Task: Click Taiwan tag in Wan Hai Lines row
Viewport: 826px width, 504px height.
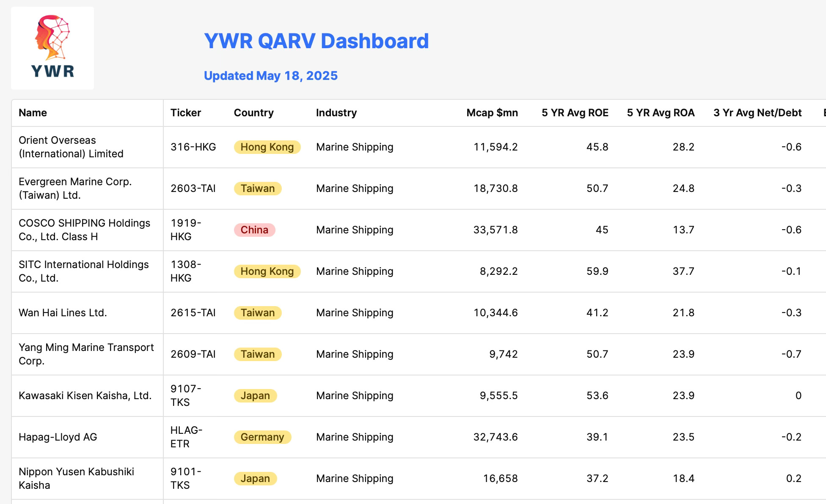Action: [258, 313]
